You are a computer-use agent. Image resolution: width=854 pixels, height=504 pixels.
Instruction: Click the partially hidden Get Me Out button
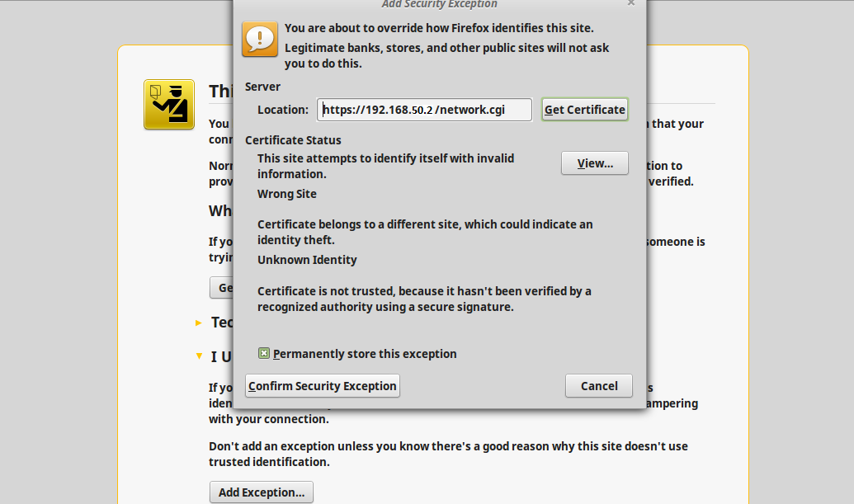(x=222, y=287)
